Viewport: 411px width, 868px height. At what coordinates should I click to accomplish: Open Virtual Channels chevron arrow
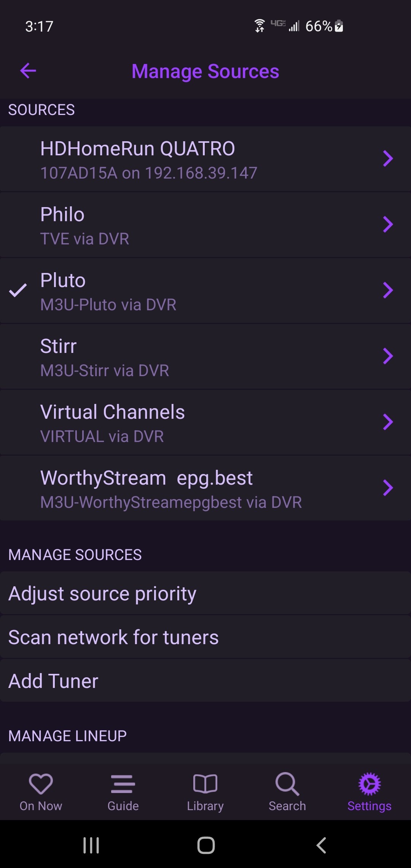pos(388,422)
